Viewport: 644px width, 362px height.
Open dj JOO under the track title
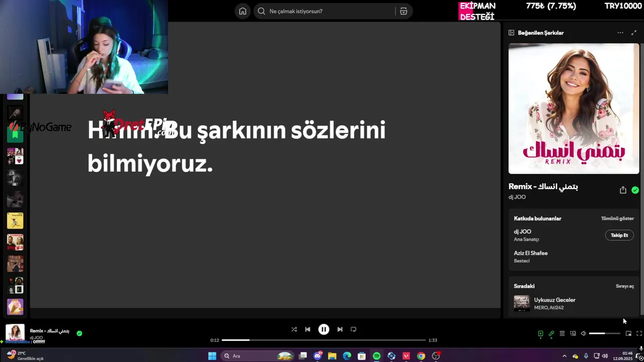click(517, 197)
